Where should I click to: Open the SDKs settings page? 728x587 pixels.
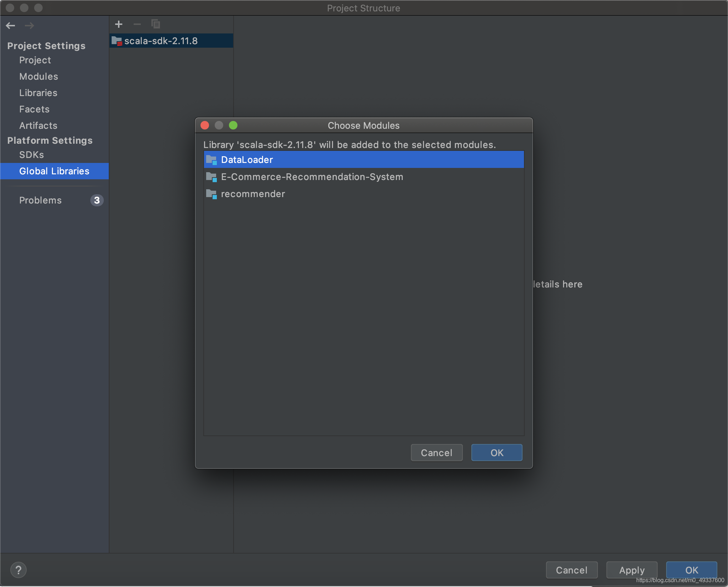pos(31,154)
